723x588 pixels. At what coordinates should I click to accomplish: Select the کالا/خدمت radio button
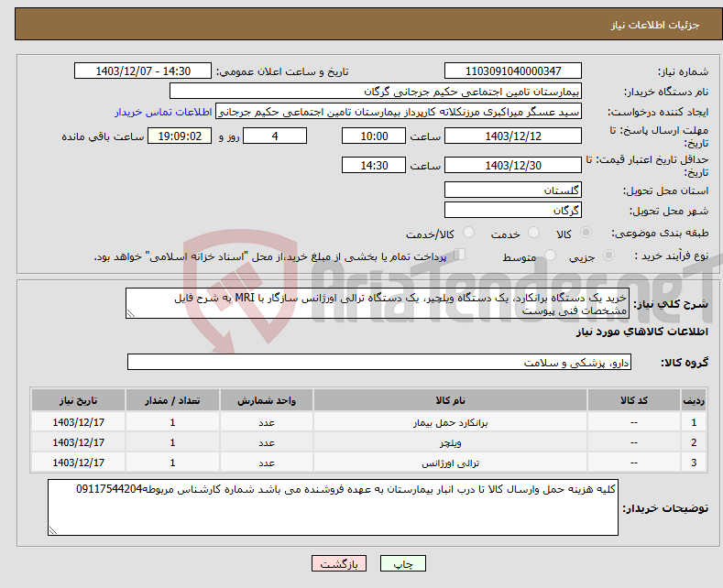pos(468,233)
